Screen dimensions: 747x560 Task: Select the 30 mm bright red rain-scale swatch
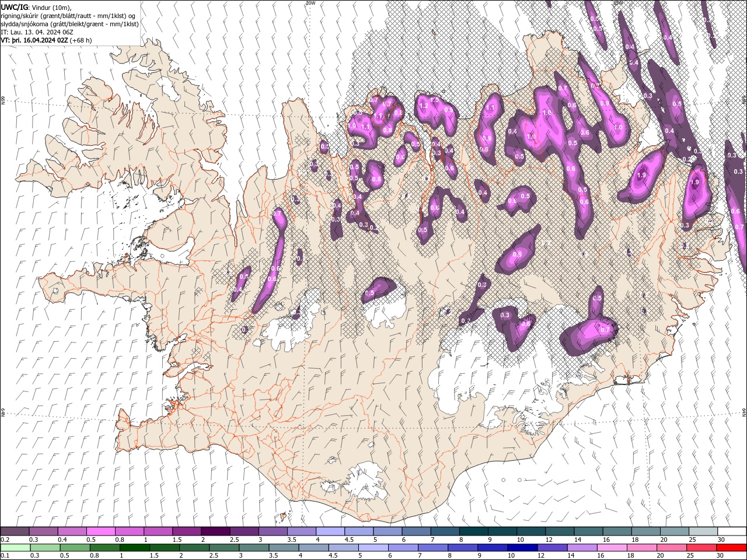(x=732, y=548)
